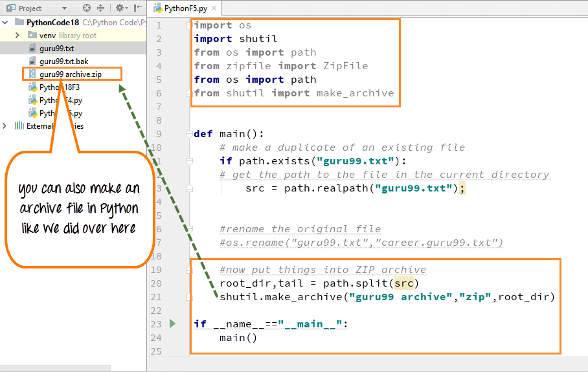Collapse the PythonCode18 project root
Screen dimensions: 588x372
pos(6,23)
